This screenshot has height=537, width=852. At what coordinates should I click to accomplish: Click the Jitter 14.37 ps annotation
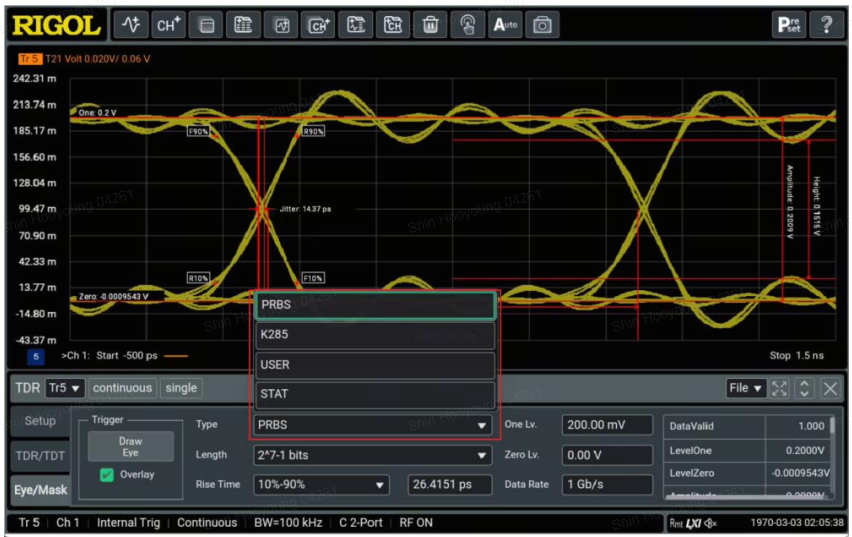click(305, 209)
